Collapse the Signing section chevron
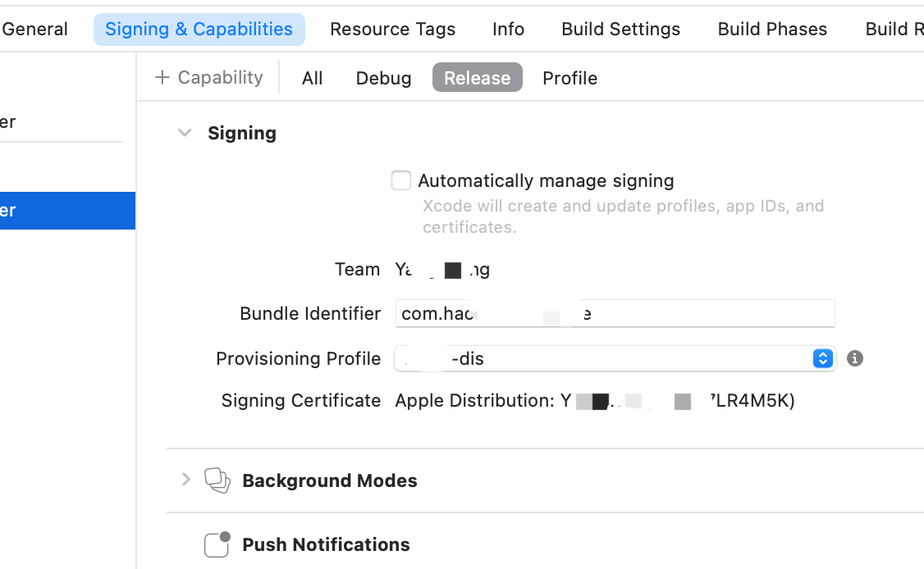This screenshot has width=924, height=569. click(x=185, y=133)
